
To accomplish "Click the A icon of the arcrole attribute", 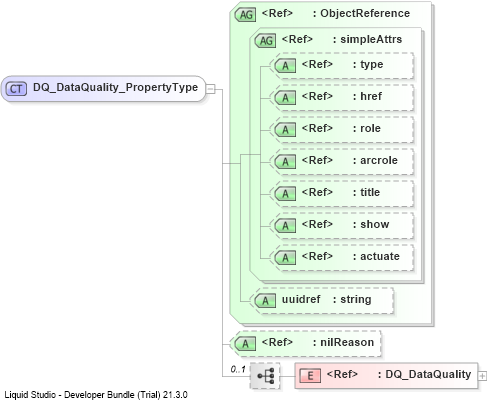I will point(285,162).
